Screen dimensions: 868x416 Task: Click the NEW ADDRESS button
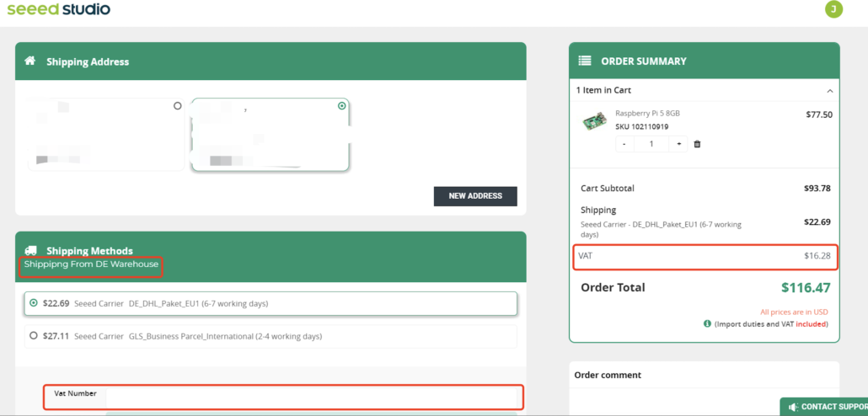point(475,196)
